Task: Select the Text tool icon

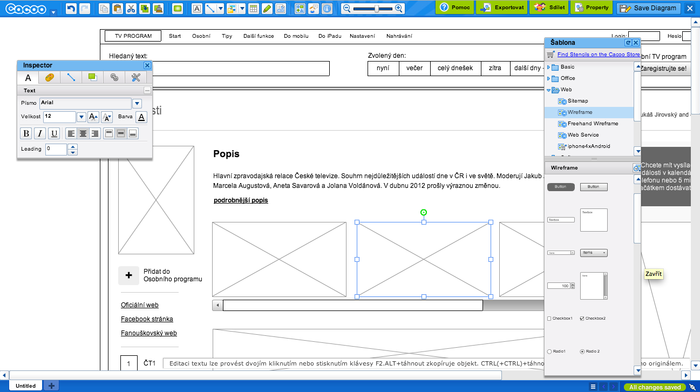Action: (x=197, y=8)
